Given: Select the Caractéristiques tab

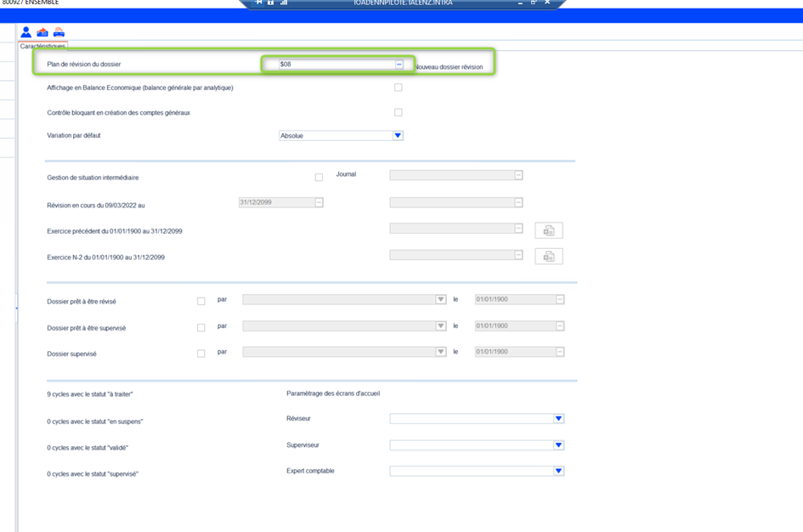Looking at the screenshot, I should point(42,46).
